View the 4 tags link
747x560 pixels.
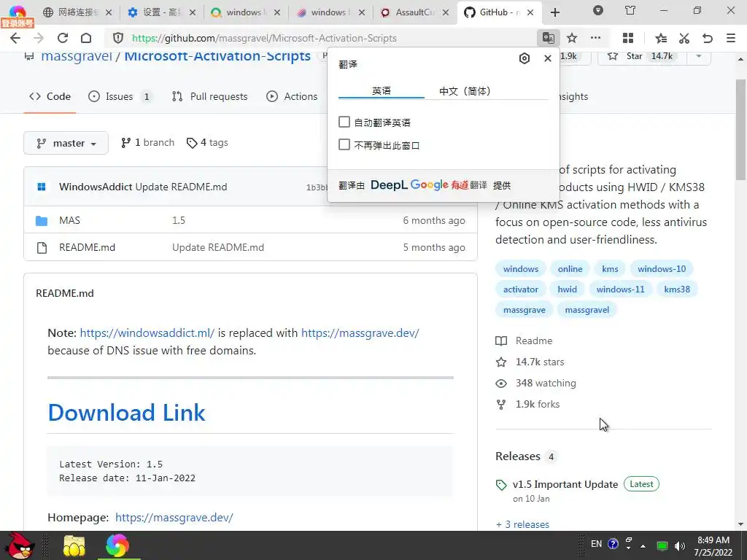207,143
